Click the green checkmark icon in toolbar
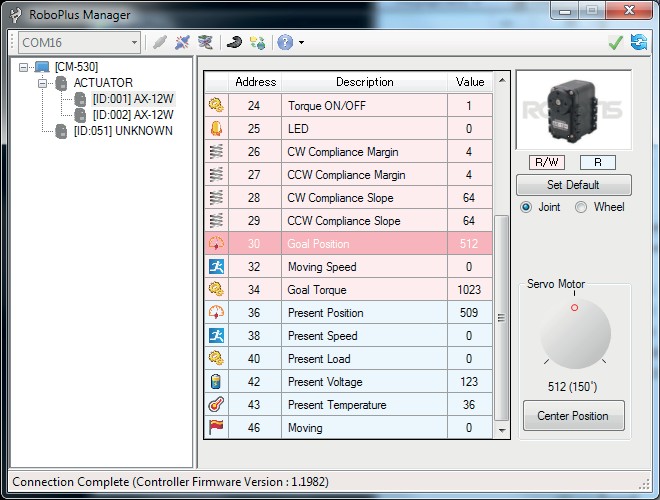The image size is (660, 500). [616, 42]
